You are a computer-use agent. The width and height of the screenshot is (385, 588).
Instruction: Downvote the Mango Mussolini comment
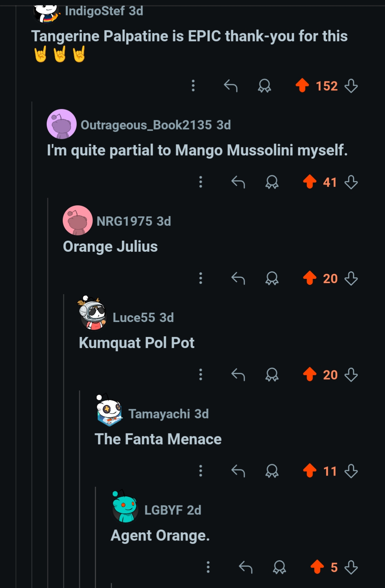click(351, 182)
